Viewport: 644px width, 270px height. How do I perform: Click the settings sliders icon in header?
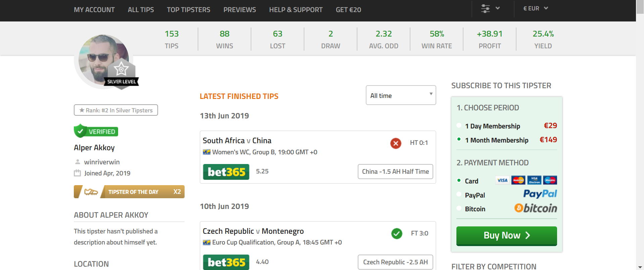pyautogui.click(x=485, y=9)
